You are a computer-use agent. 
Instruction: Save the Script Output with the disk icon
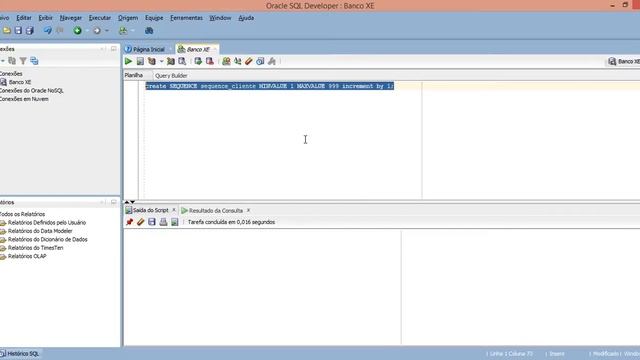coord(152,222)
